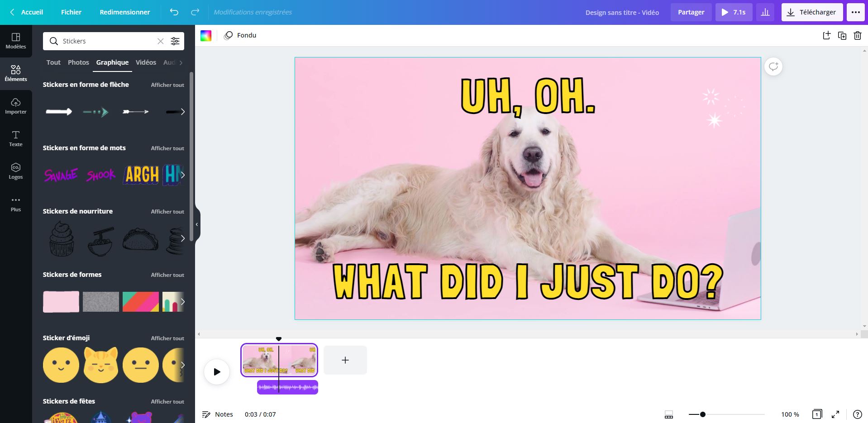Image resolution: width=868 pixels, height=423 pixels.
Task: Show all shape stickers
Action: point(167,275)
